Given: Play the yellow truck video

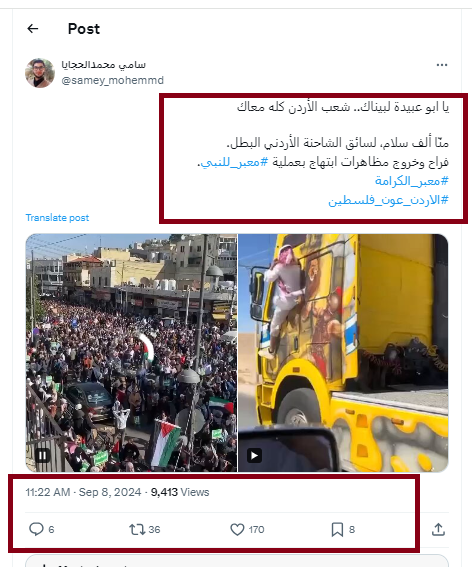Looking at the screenshot, I should tap(254, 455).
